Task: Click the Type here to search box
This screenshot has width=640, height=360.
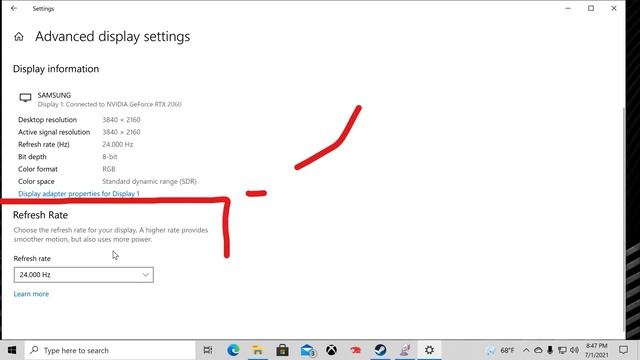Action: pos(110,350)
